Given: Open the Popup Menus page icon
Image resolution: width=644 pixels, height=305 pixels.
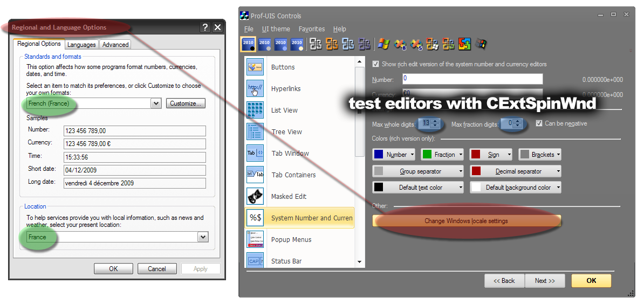Looking at the screenshot, I should [255, 239].
